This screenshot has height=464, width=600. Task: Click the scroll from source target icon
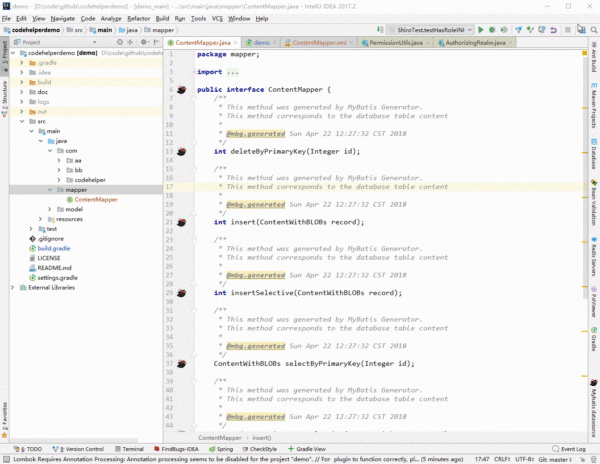pos(120,42)
